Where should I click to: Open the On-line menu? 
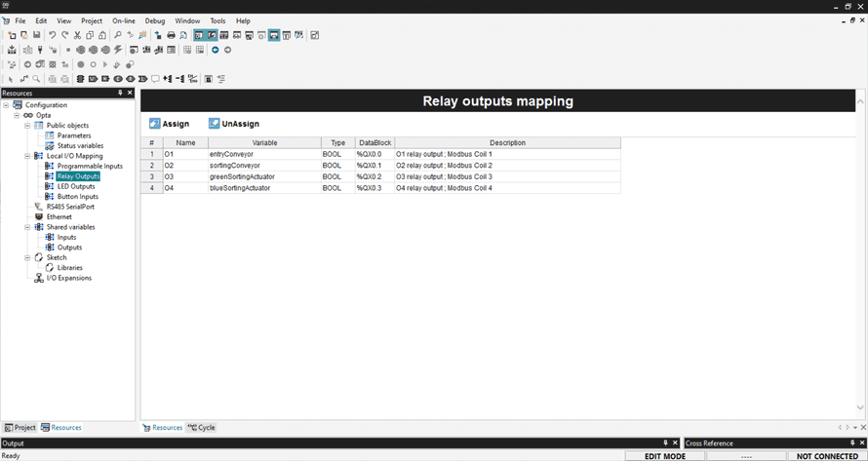[124, 20]
